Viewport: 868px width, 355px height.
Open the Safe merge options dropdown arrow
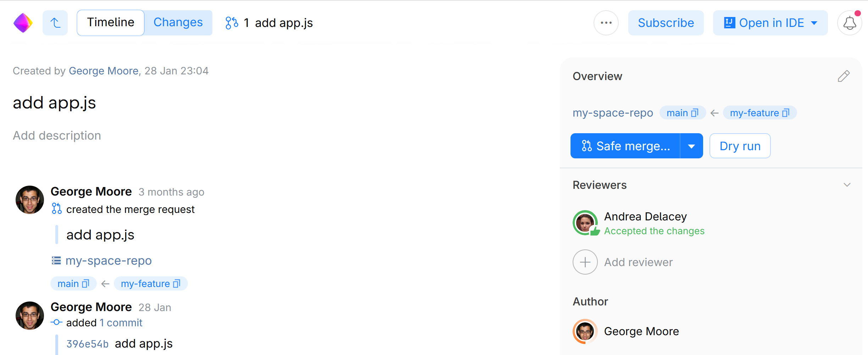coord(691,146)
